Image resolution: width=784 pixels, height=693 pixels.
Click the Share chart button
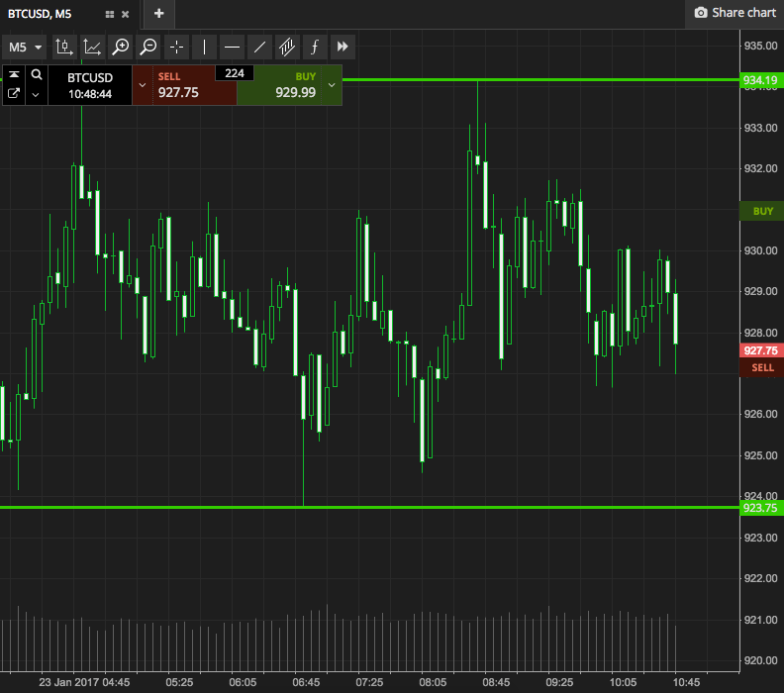click(735, 13)
